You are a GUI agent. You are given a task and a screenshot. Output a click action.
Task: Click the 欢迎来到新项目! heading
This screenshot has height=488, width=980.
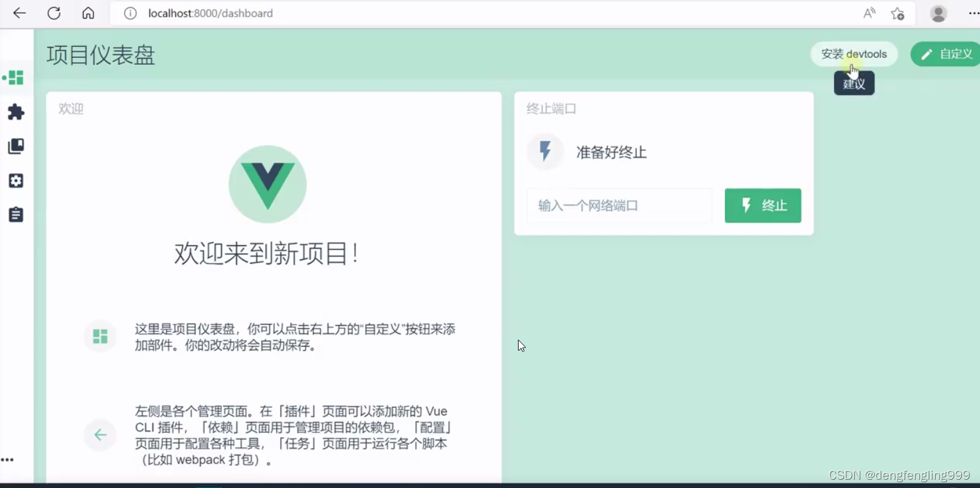point(266,254)
